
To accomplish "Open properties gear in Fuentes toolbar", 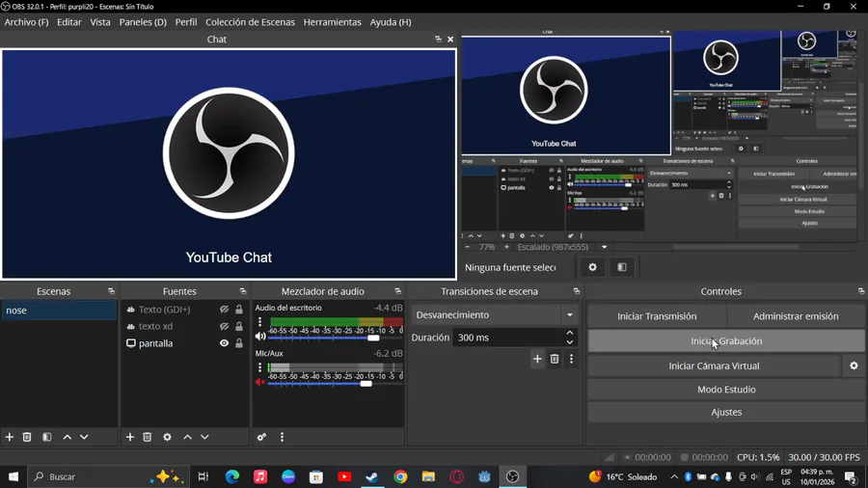I will pyautogui.click(x=167, y=437).
